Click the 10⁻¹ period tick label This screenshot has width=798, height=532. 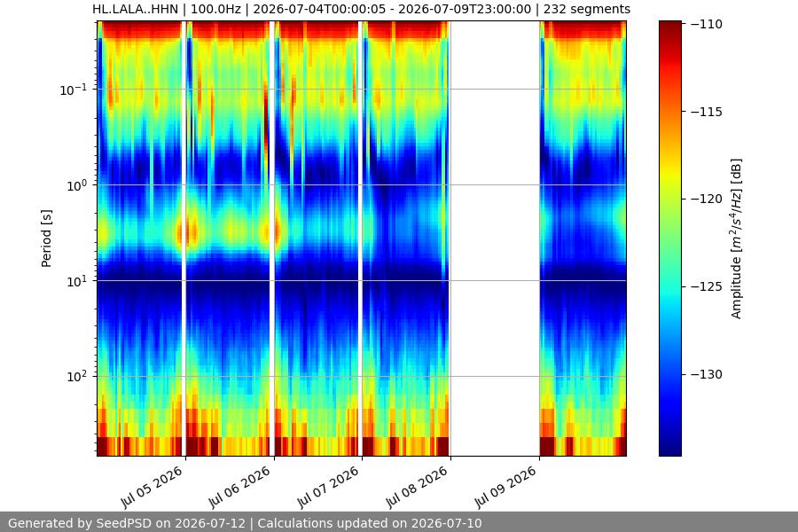point(73,90)
